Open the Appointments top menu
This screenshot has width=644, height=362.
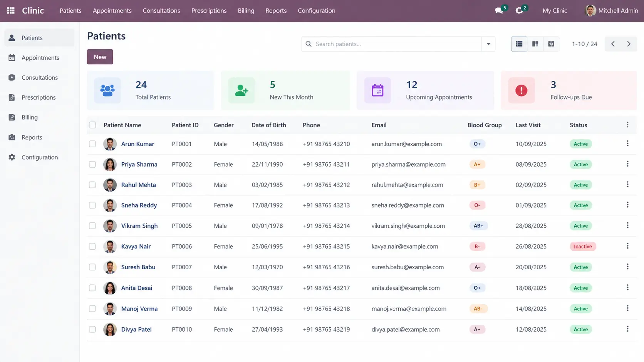[112, 10]
